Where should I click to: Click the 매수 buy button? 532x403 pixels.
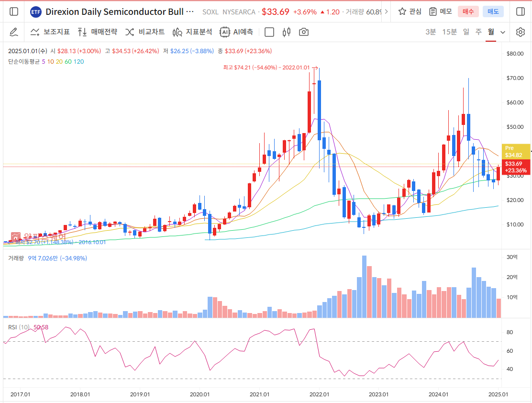pyautogui.click(x=468, y=11)
